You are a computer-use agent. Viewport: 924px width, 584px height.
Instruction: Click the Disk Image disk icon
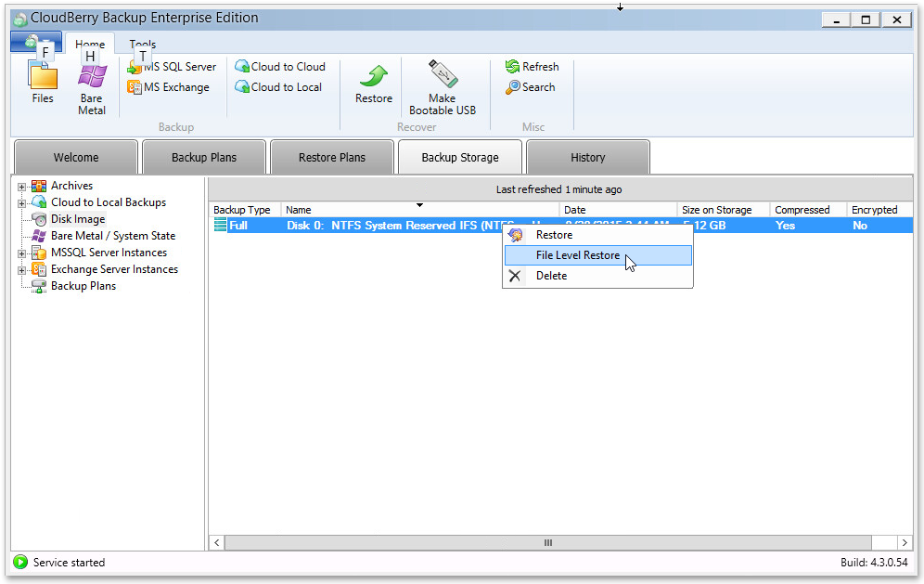point(39,219)
